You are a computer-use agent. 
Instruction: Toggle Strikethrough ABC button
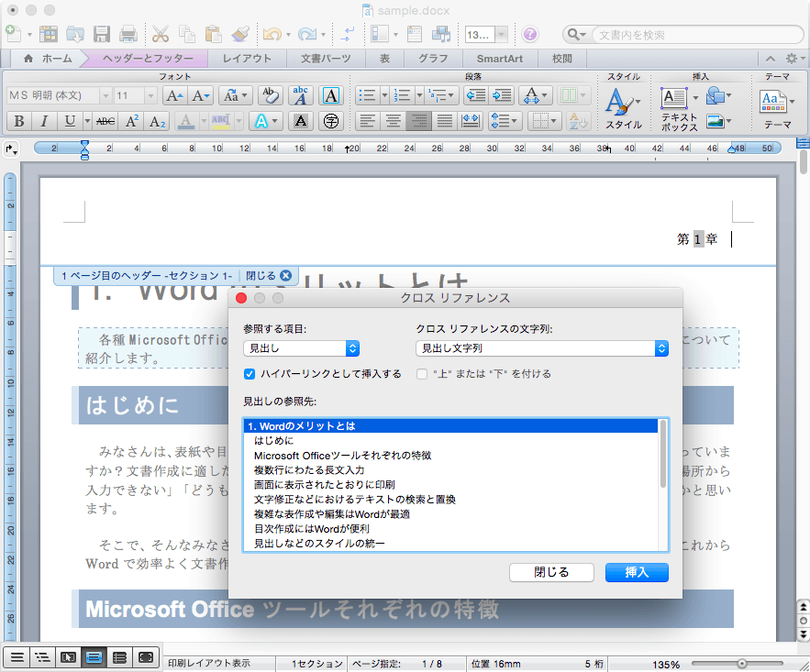click(105, 121)
